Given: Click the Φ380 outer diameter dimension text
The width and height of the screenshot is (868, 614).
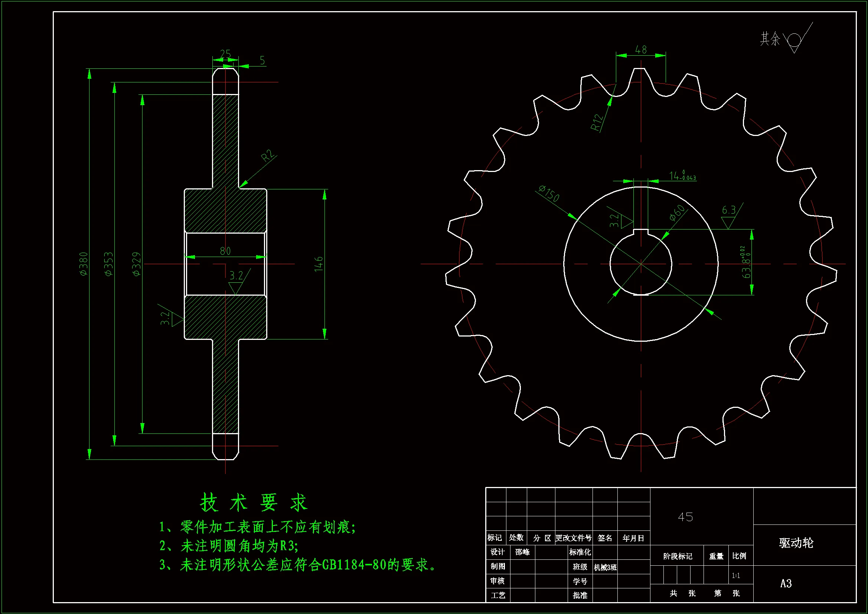Looking at the screenshot, I should tap(84, 264).
